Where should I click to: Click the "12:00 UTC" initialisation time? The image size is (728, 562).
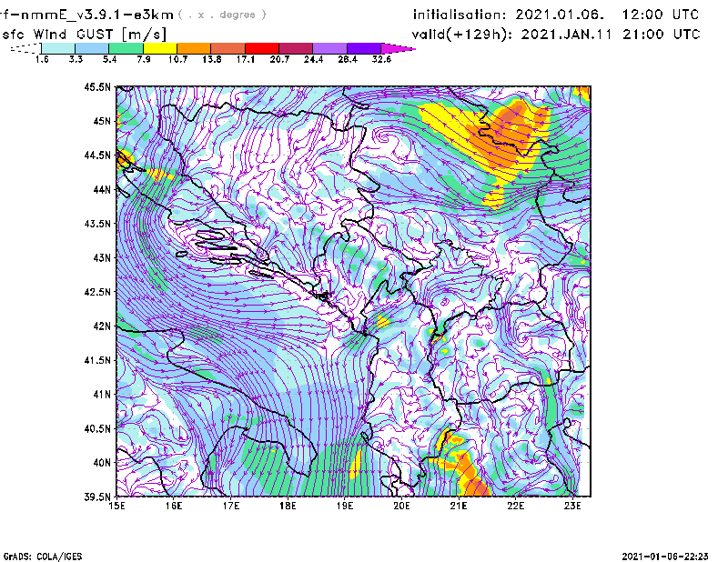point(661,15)
